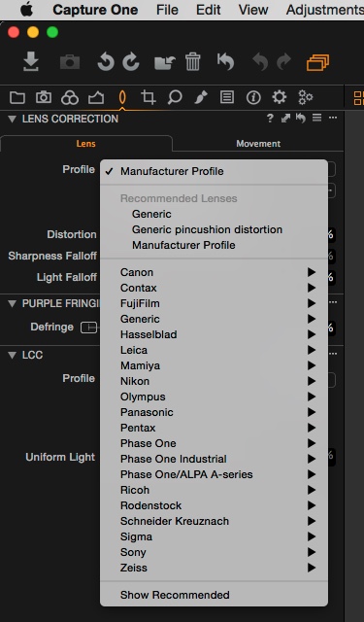Choose Generic under Recommended Lenses

(x=214, y=214)
